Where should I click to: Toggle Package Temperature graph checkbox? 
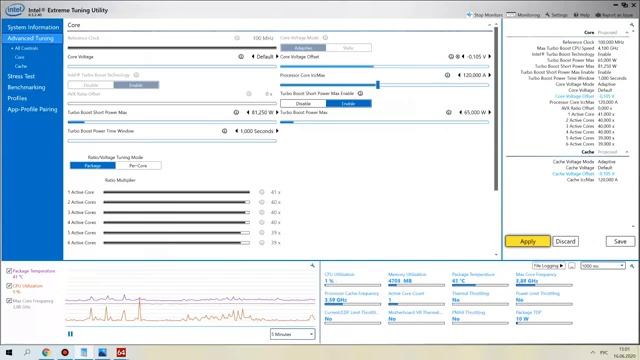point(9,271)
